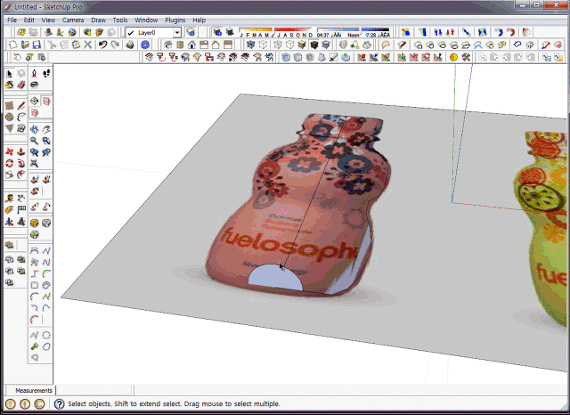Choose the Orbit camera tool
Screen dimensions: 570x415
(34, 129)
